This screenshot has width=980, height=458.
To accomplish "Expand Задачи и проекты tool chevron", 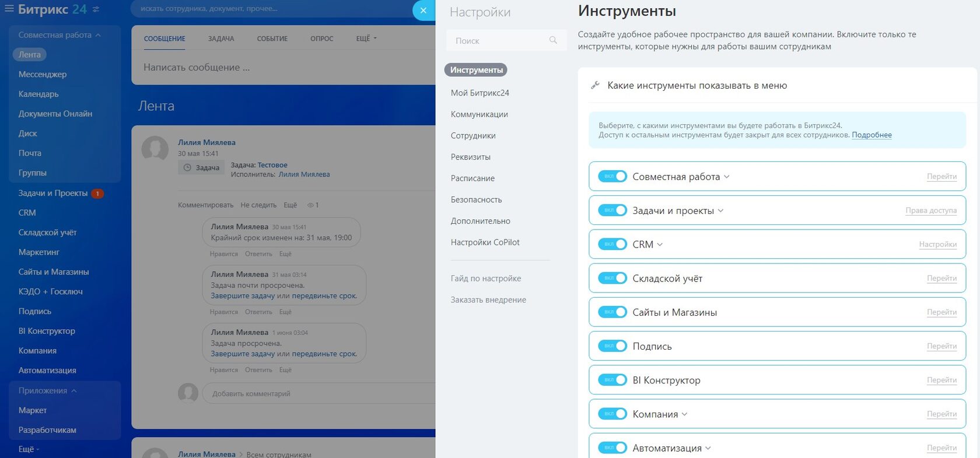I will click(720, 210).
